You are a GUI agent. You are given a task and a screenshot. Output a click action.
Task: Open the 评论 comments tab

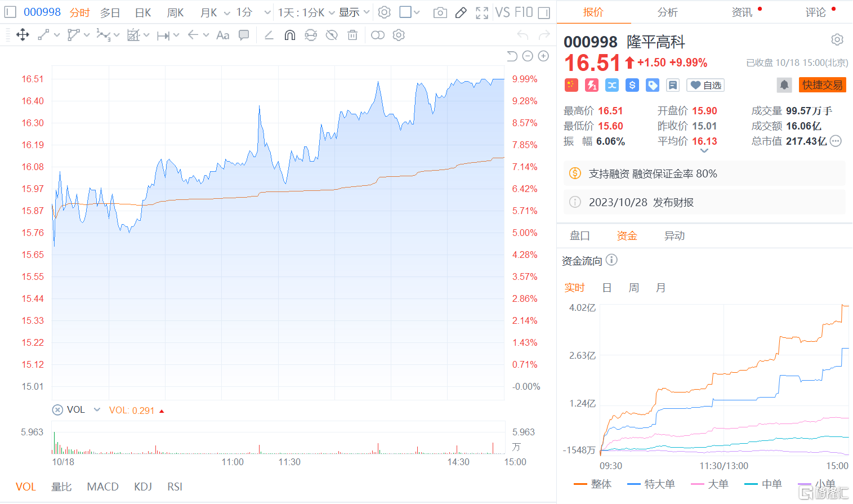point(816,12)
